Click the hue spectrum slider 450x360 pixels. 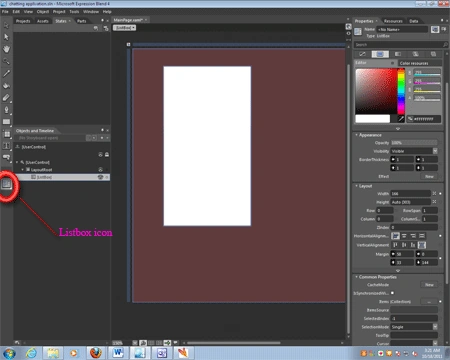point(401,92)
